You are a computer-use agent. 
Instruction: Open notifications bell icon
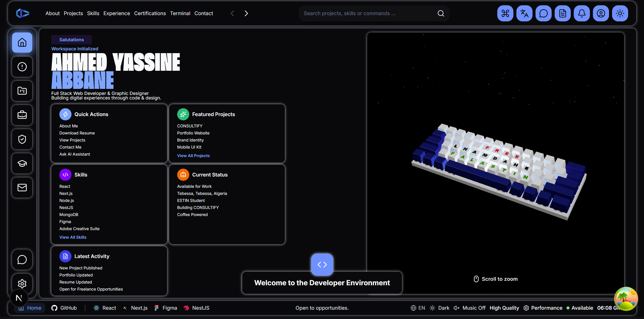tap(582, 13)
